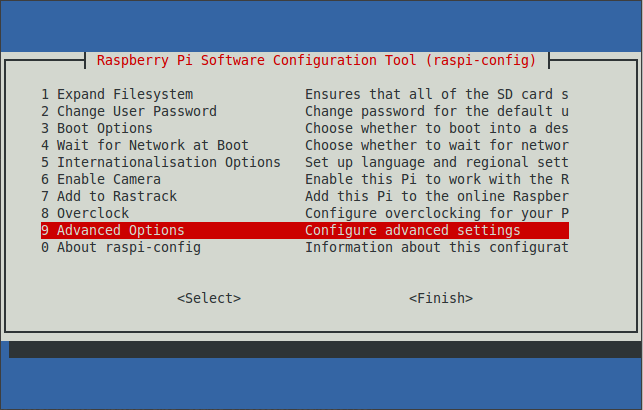Click 'Change password for the default' description

tap(437, 111)
